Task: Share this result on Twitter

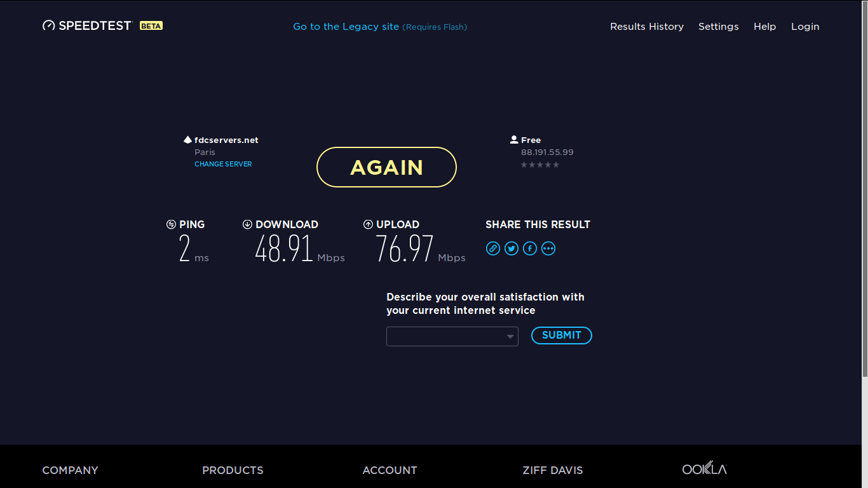Action: pos(512,248)
